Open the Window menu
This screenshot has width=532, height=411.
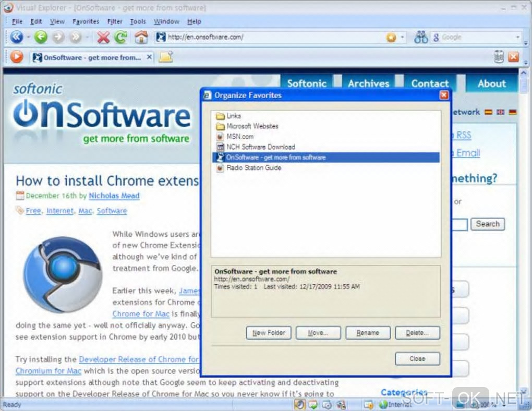tap(166, 21)
